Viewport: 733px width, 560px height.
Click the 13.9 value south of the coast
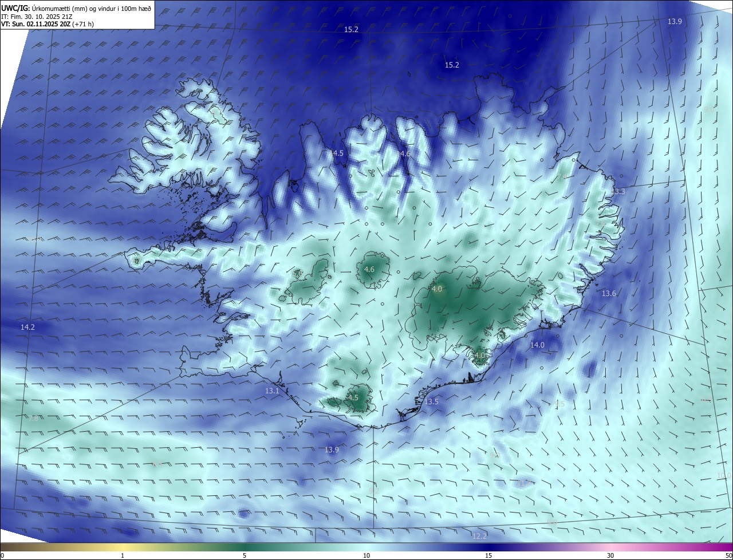point(332,449)
